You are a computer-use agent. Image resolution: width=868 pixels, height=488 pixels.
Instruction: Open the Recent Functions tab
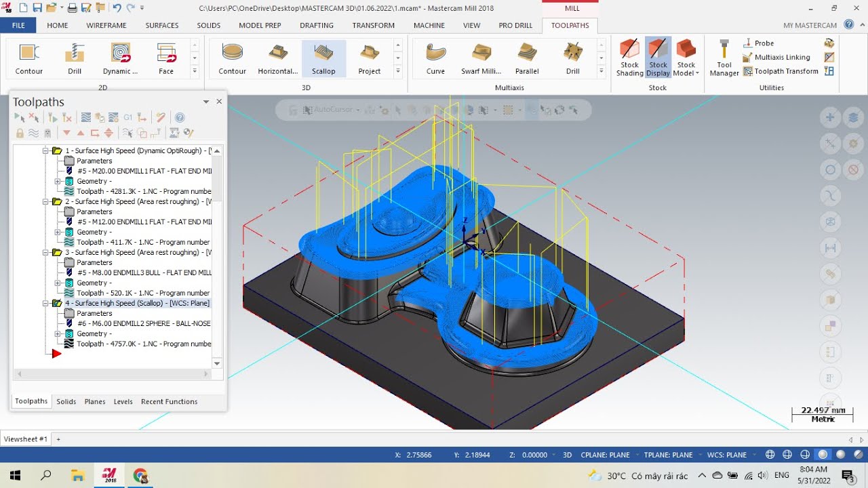(x=170, y=401)
